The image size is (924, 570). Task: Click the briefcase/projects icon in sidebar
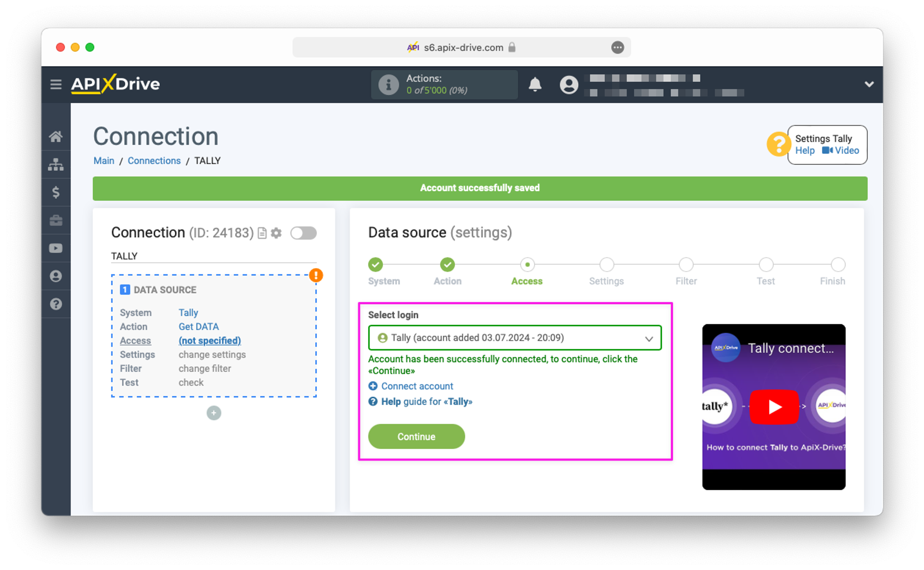click(56, 221)
